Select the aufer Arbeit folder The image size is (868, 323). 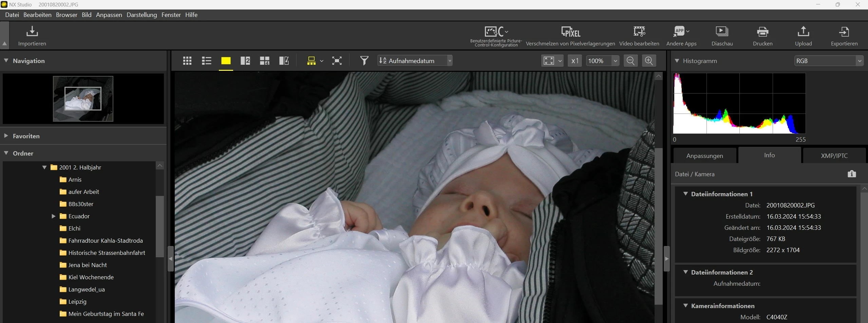[83, 192]
